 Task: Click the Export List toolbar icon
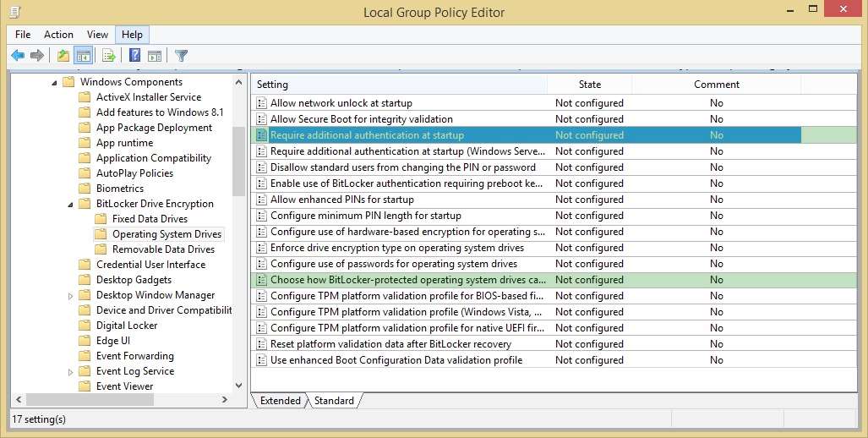click(x=109, y=55)
